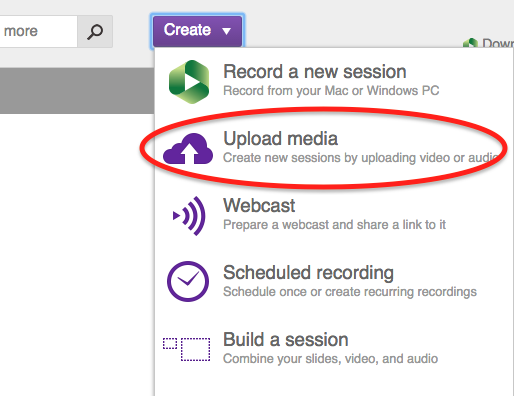Click into the search input field
Viewport: 514px width, 396px height.
[38, 32]
